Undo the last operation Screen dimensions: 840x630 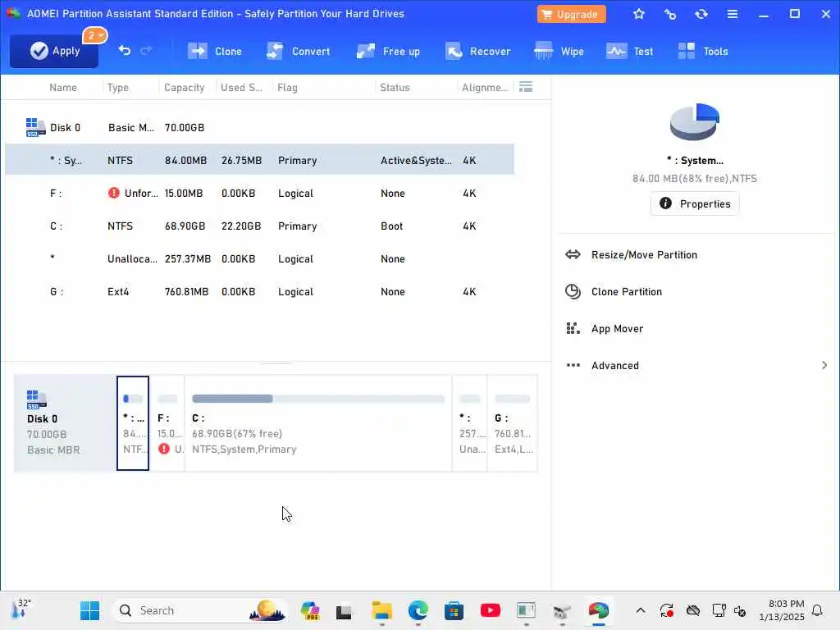[x=125, y=50]
